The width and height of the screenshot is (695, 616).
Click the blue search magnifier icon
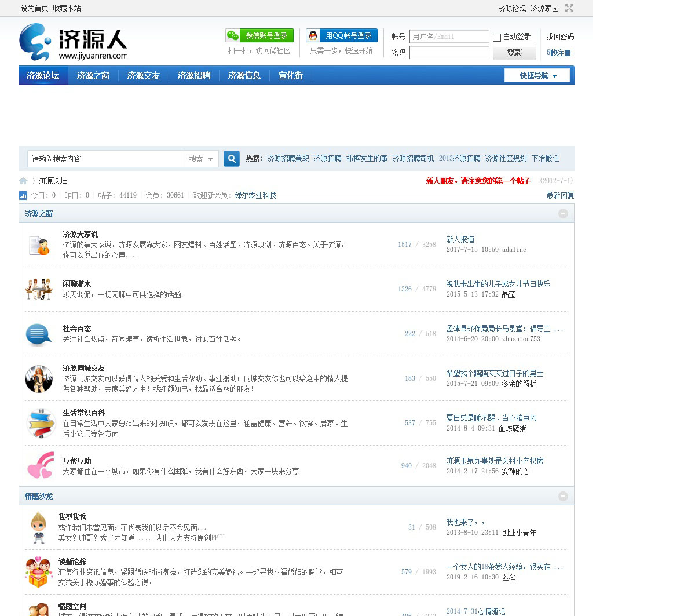click(232, 159)
